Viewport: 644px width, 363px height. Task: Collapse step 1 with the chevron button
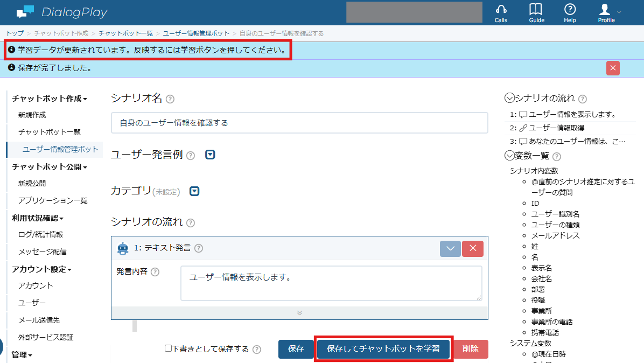[450, 248]
